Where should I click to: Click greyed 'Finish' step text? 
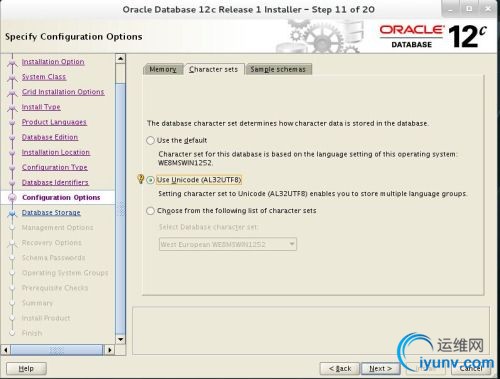click(32, 333)
